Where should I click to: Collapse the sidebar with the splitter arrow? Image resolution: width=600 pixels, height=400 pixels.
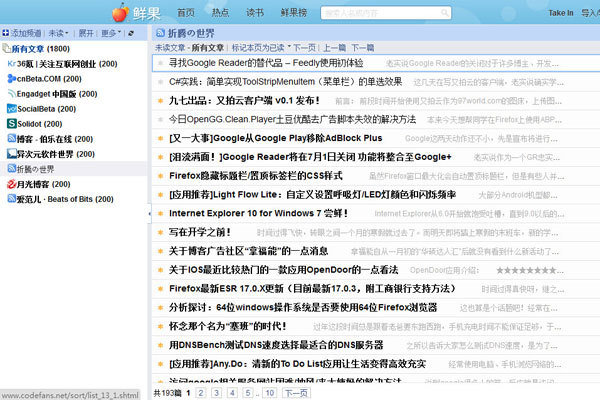(149, 213)
